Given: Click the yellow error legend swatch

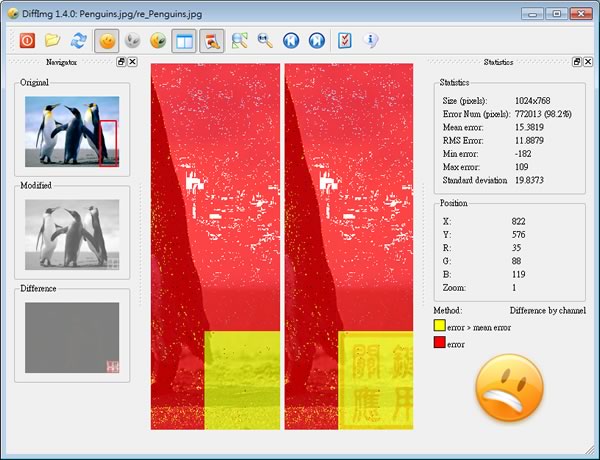Looking at the screenshot, I should (x=439, y=326).
